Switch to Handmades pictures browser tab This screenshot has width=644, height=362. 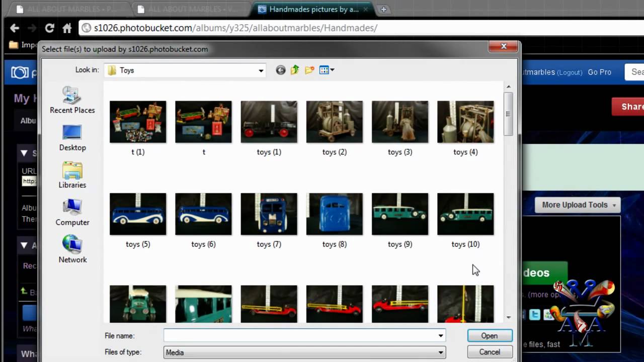click(x=313, y=10)
